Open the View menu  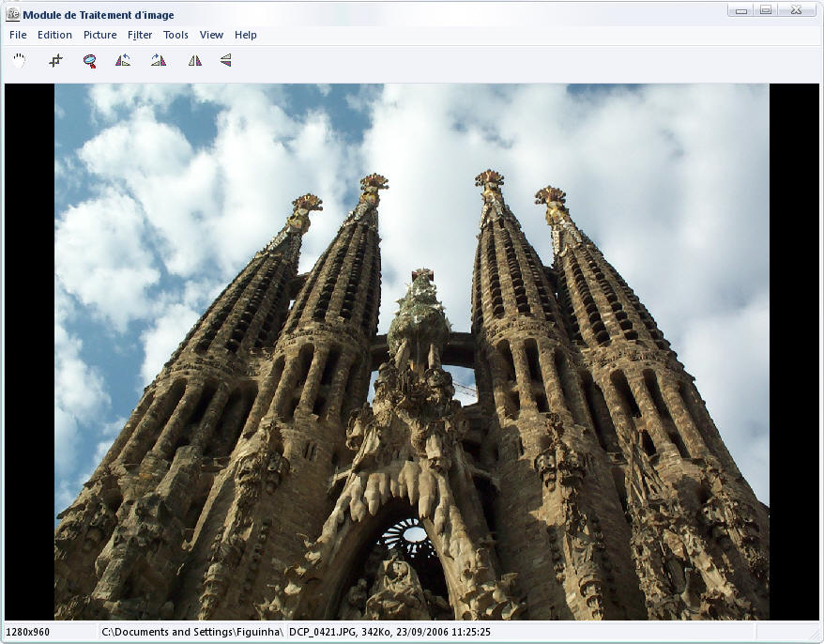click(x=211, y=35)
